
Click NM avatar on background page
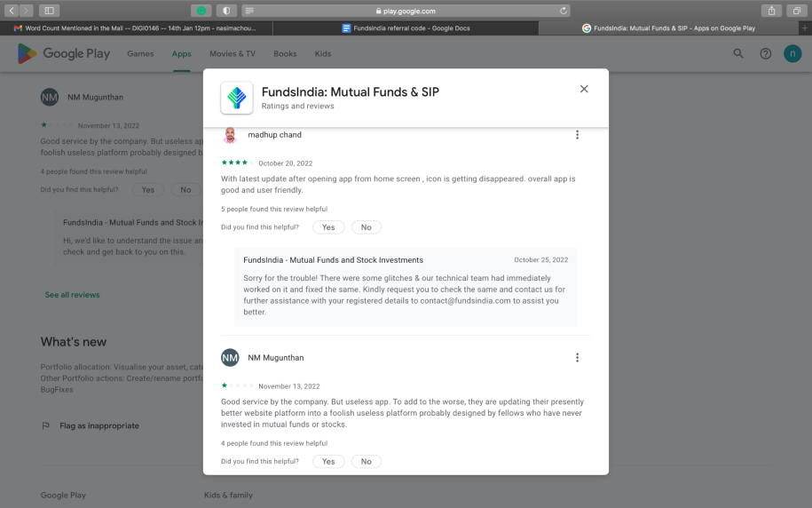tap(50, 97)
